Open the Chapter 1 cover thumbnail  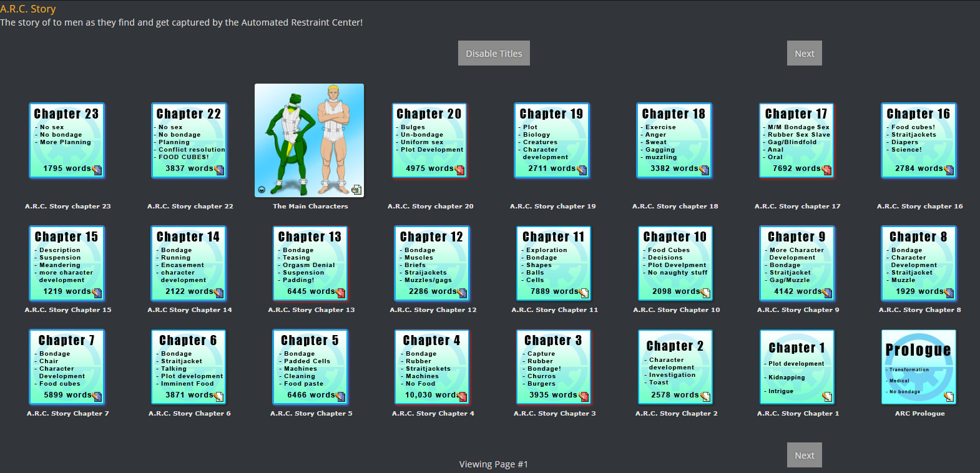797,367
